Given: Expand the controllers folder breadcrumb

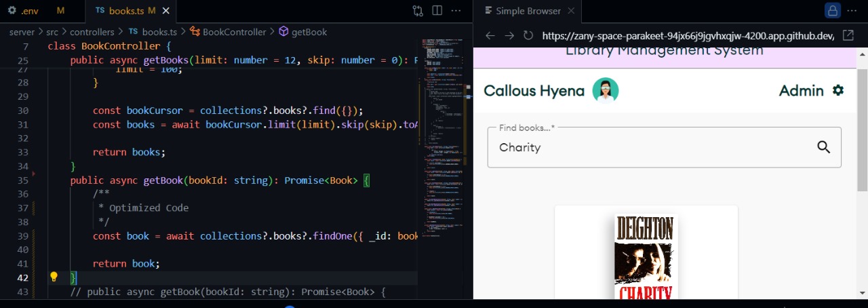Looking at the screenshot, I should 92,32.
